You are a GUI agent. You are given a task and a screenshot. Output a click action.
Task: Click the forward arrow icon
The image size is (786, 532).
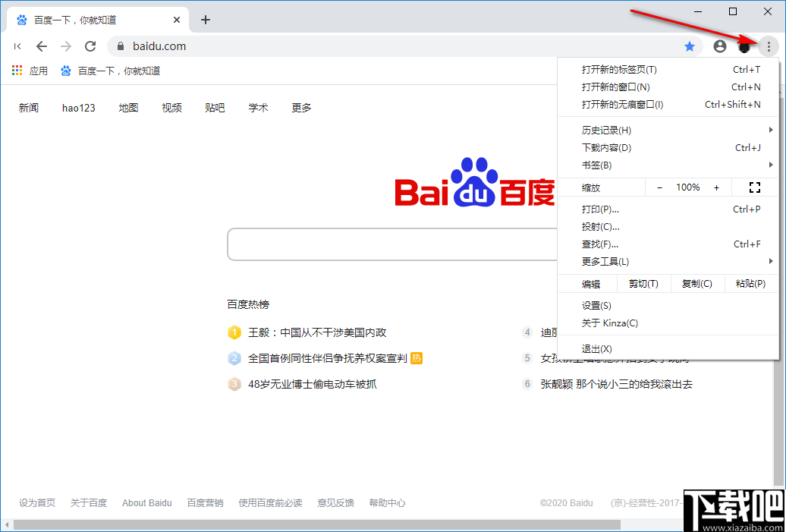tap(66, 46)
